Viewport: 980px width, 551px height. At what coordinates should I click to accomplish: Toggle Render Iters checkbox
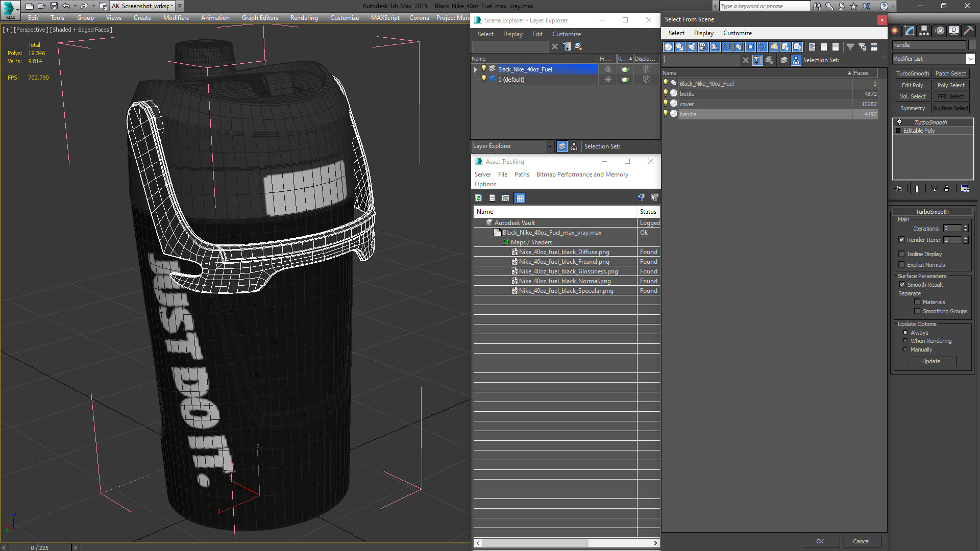coord(901,240)
